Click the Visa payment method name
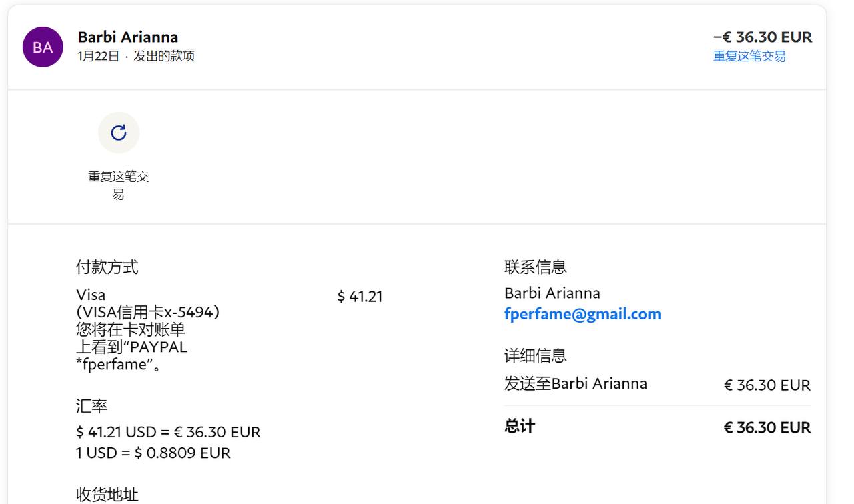 (91, 295)
